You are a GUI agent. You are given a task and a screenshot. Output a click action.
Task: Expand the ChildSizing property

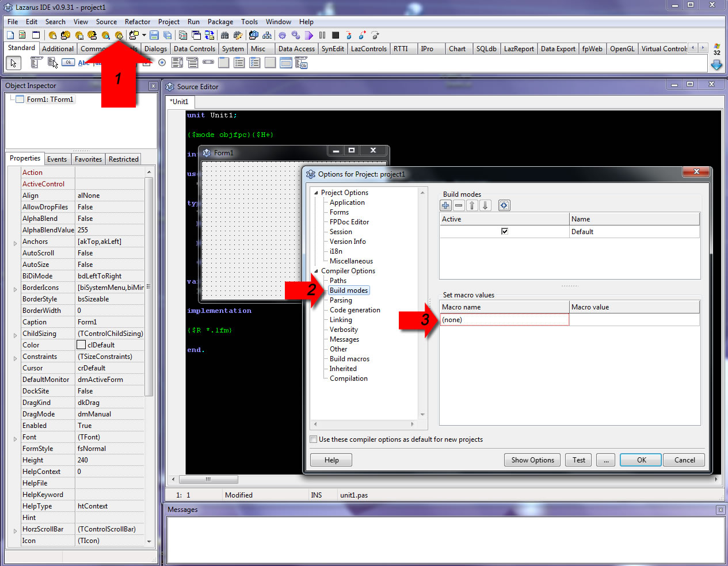click(x=15, y=335)
